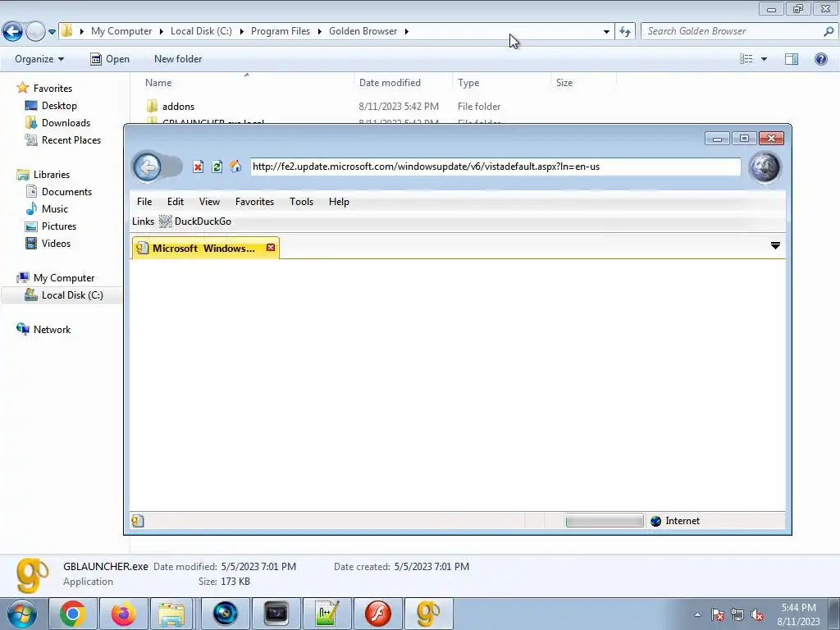The width and height of the screenshot is (840, 630).
Task: Open the View menu in Golden Browser
Action: point(209,202)
